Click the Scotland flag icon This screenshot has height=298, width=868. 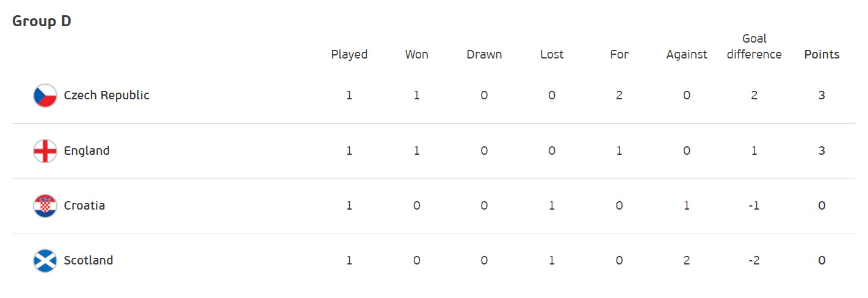tap(45, 260)
